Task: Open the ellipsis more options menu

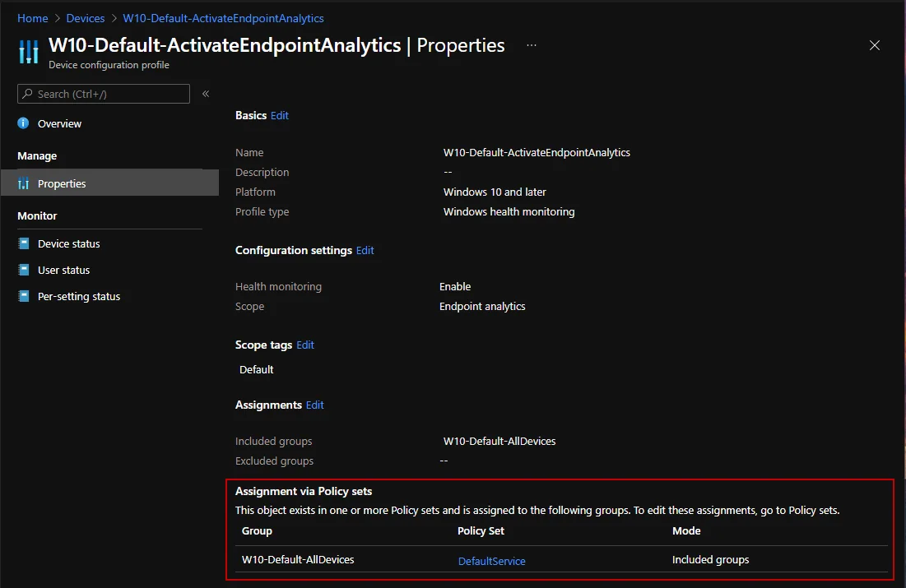Action: 532,45
